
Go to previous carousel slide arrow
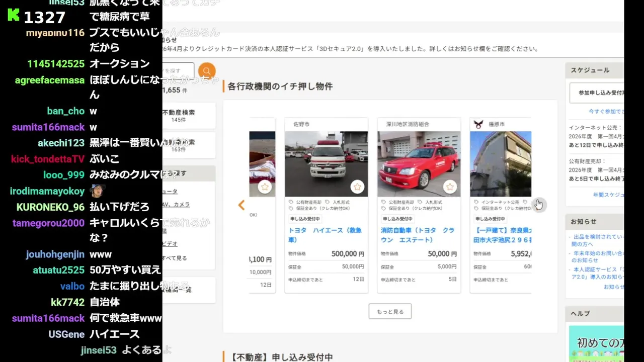(242, 205)
